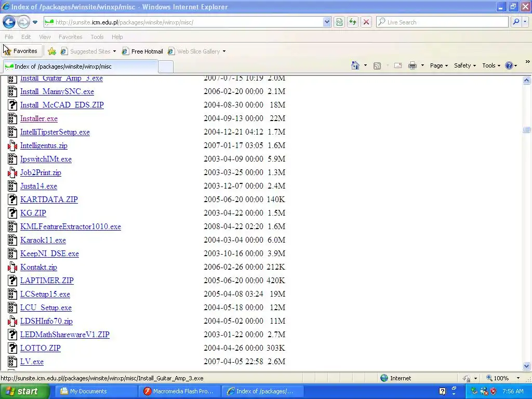532x399 pixels.
Task: Open the Help menu
Action: 117,37
